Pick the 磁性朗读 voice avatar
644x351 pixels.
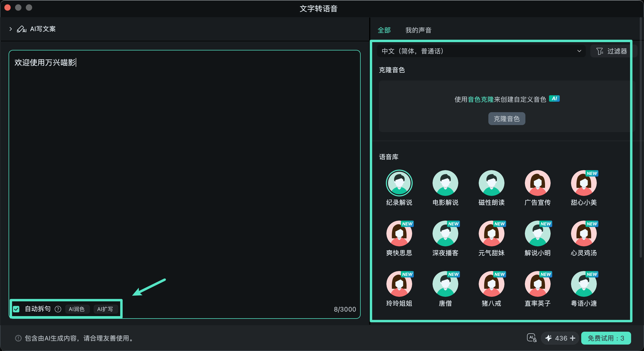492,183
